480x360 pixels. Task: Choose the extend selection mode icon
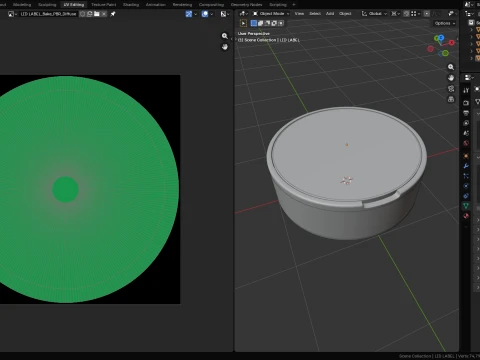pyautogui.click(x=260, y=23)
